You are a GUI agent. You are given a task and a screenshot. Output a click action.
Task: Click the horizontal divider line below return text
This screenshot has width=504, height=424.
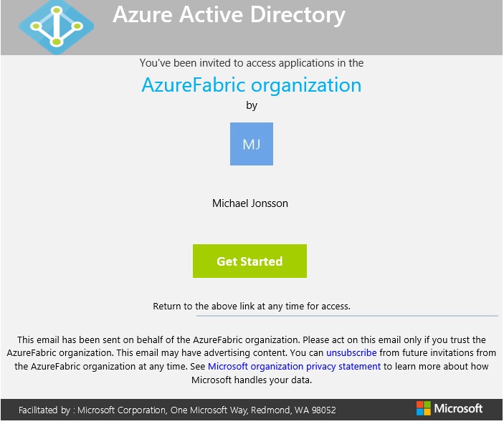[x=347, y=316]
